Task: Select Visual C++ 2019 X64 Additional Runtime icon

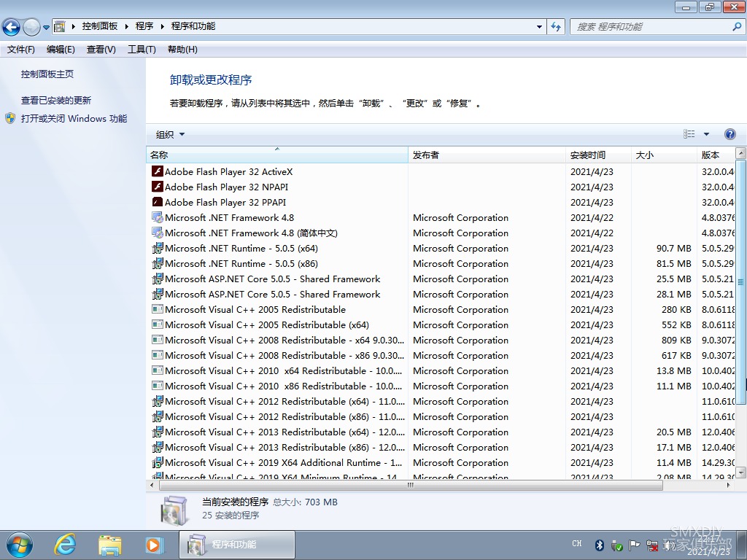Action: pyautogui.click(x=158, y=462)
